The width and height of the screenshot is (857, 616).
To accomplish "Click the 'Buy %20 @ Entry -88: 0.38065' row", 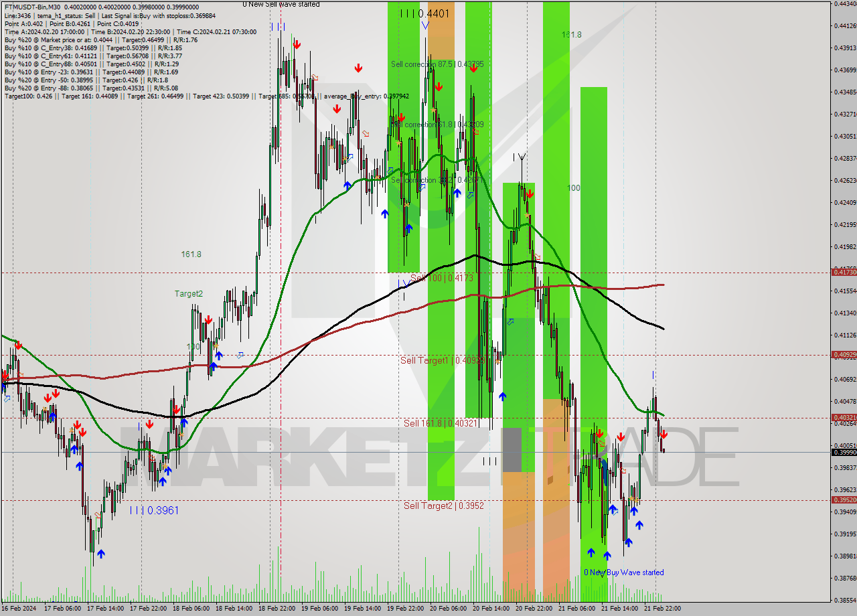I will [x=91, y=88].
